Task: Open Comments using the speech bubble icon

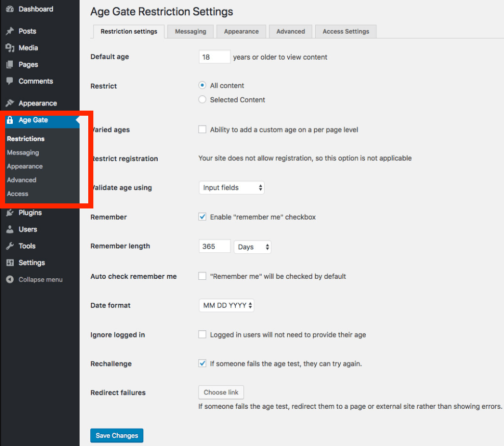Action: tap(10, 81)
